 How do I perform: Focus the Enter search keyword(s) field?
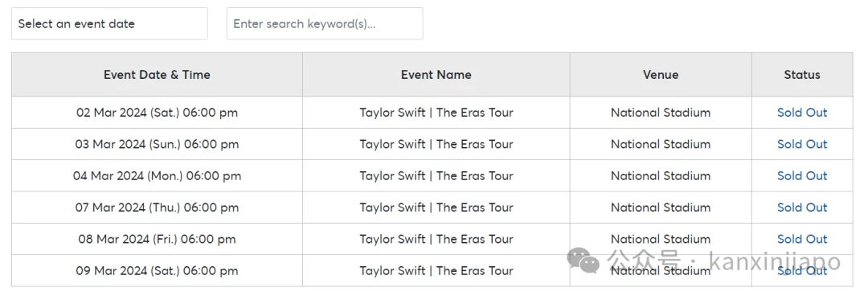pos(325,24)
